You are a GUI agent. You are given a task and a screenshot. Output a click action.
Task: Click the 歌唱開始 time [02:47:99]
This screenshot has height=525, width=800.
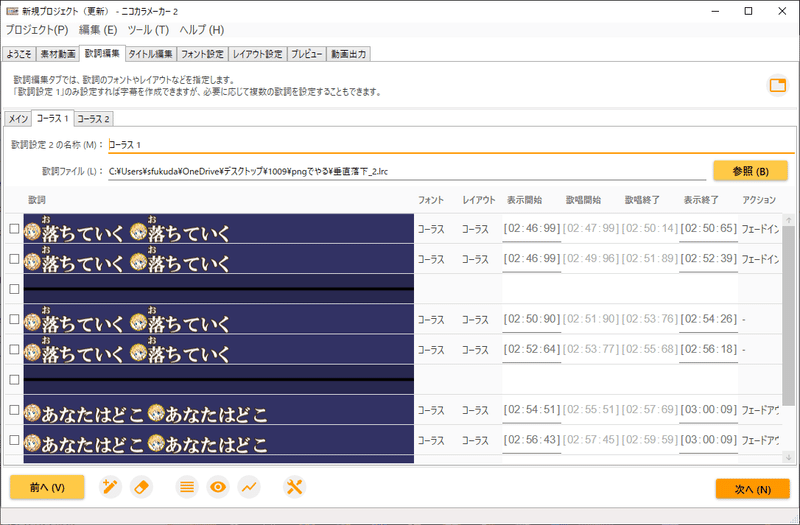(591, 228)
